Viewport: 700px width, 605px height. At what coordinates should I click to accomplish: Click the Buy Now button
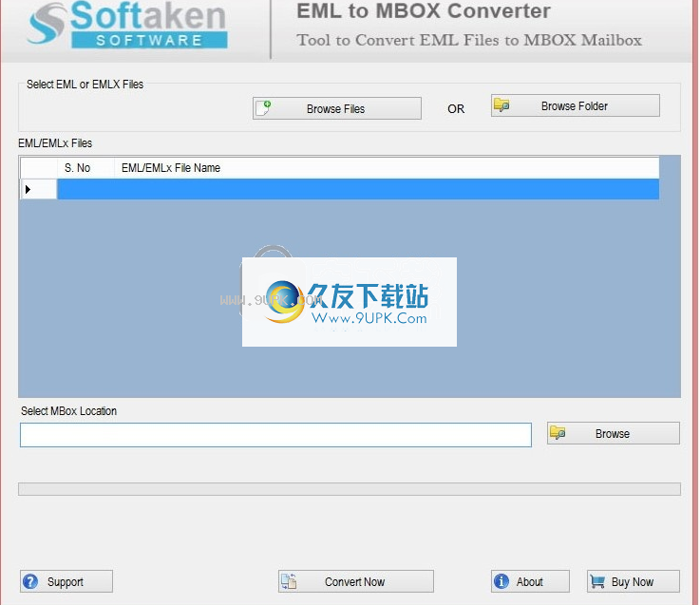point(633,581)
